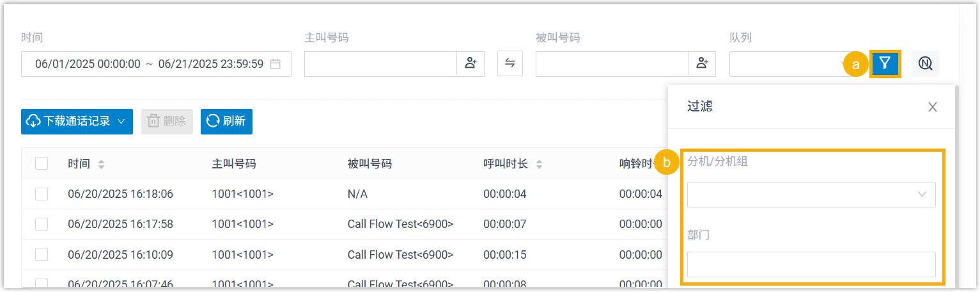
Task: Open contact picker for 主叫号码
Action: [x=471, y=63]
